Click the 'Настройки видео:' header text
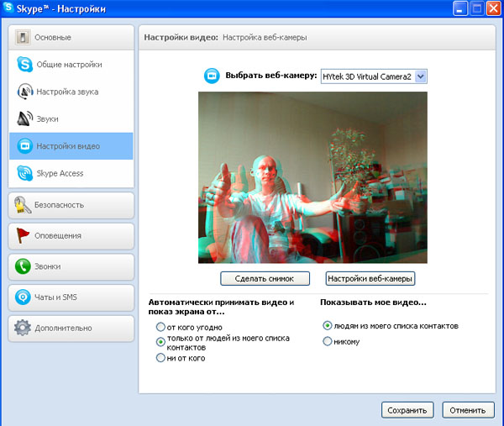 181,37
